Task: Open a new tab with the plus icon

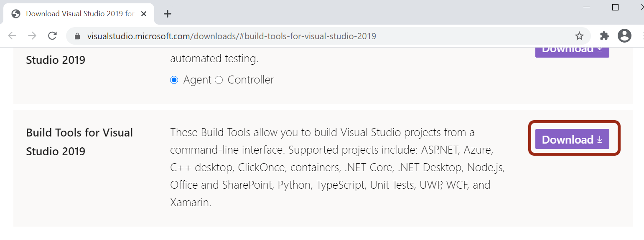Action: click(x=168, y=14)
